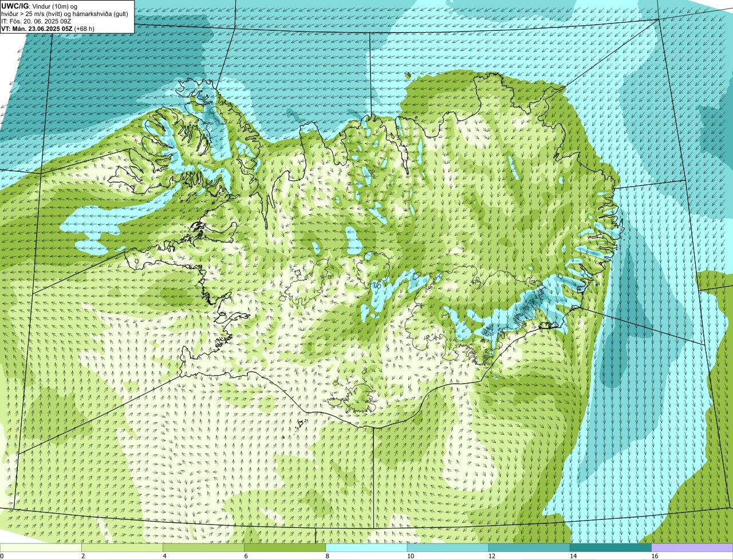
Task: Click the 4–6 m/s green legend swatch
Action: click(x=204, y=547)
